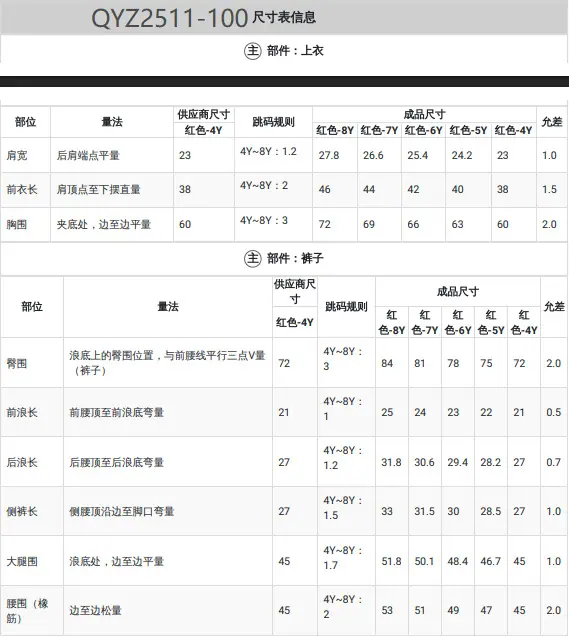Viewport: 569px width, 637px height.
Task: Click the 成品尺寸 header in the 裤子 table
Action: pos(458,292)
